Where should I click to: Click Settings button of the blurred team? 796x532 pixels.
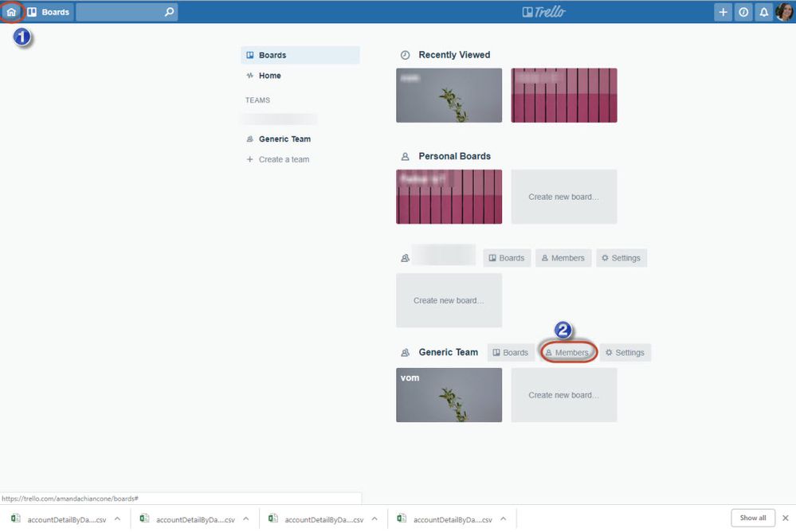(622, 258)
